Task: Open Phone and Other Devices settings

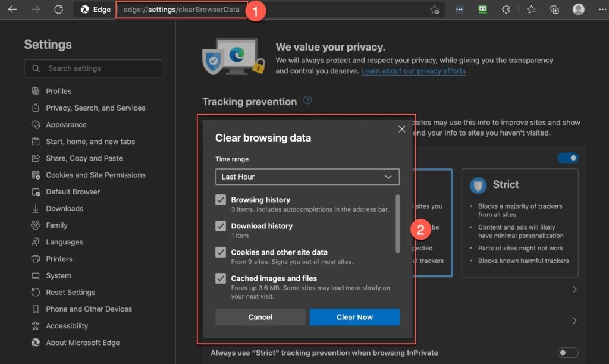Action: [89, 309]
